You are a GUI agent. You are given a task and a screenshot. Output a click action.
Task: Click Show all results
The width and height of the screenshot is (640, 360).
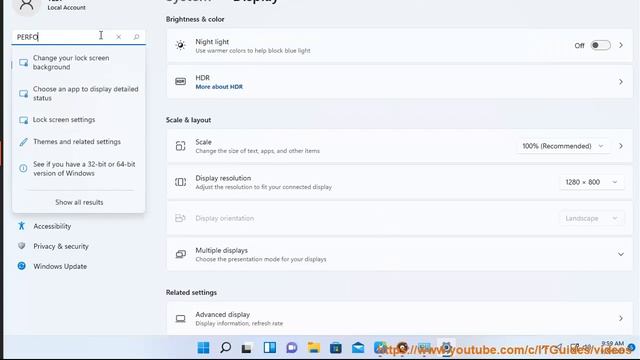pos(79,202)
